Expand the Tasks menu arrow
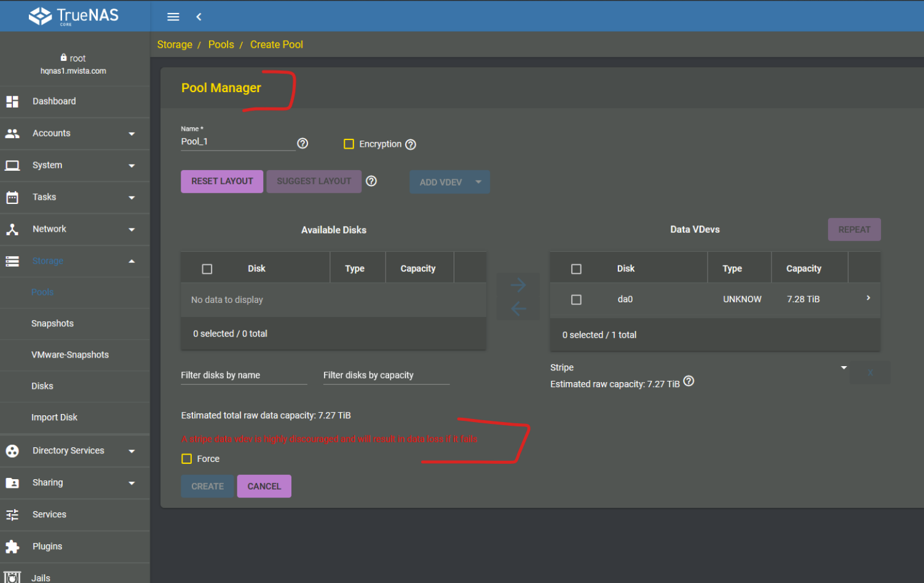This screenshot has width=924, height=583. coord(132,198)
